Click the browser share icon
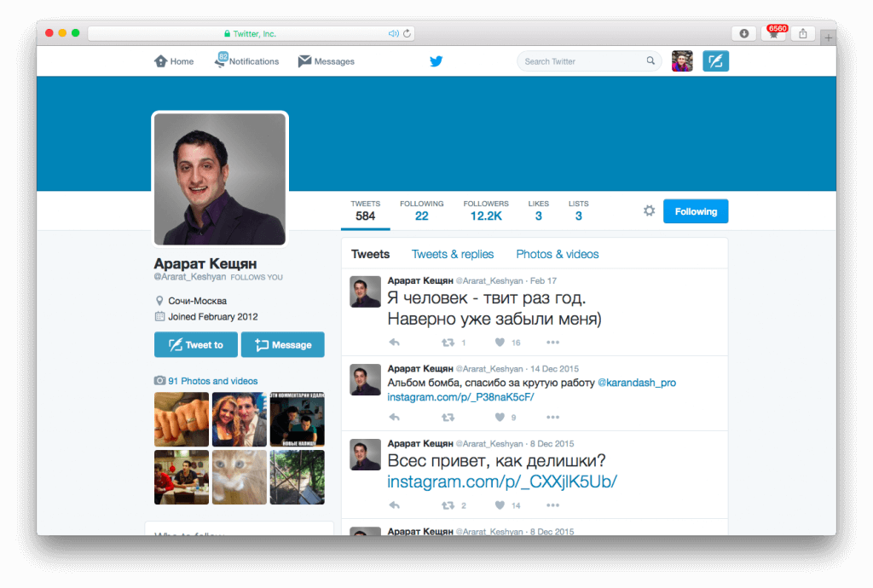The width and height of the screenshot is (873, 588). (803, 33)
